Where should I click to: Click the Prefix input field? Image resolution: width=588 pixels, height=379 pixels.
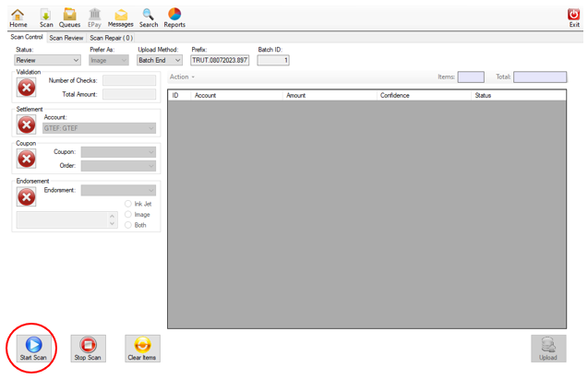(220, 60)
